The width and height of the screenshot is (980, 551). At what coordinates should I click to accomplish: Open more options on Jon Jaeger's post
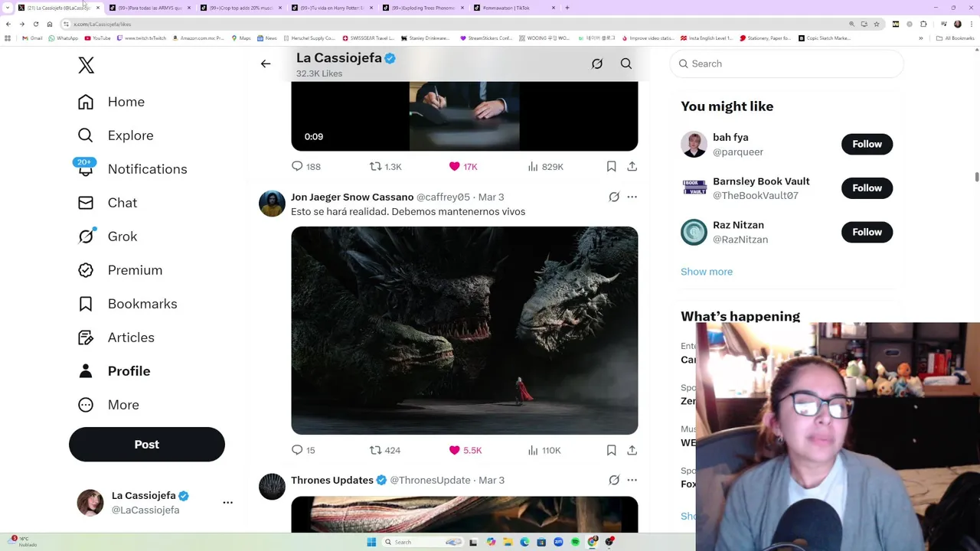point(632,197)
